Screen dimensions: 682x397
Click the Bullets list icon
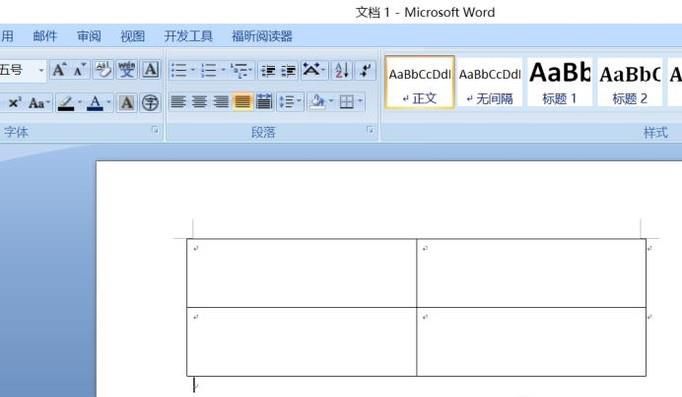tap(179, 70)
